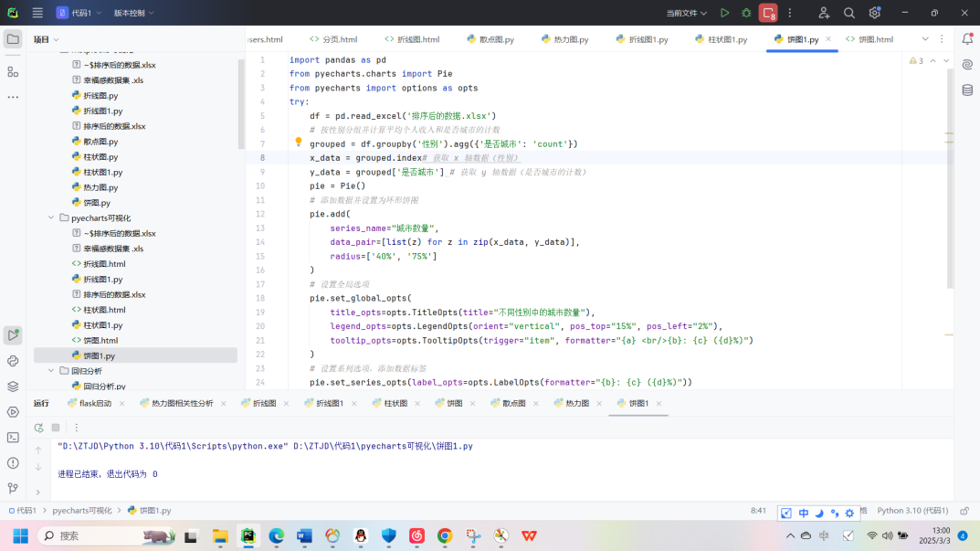Viewport: 980px width, 551px height.
Task: Rerun 饼图1 in the Run panel
Action: click(x=38, y=428)
